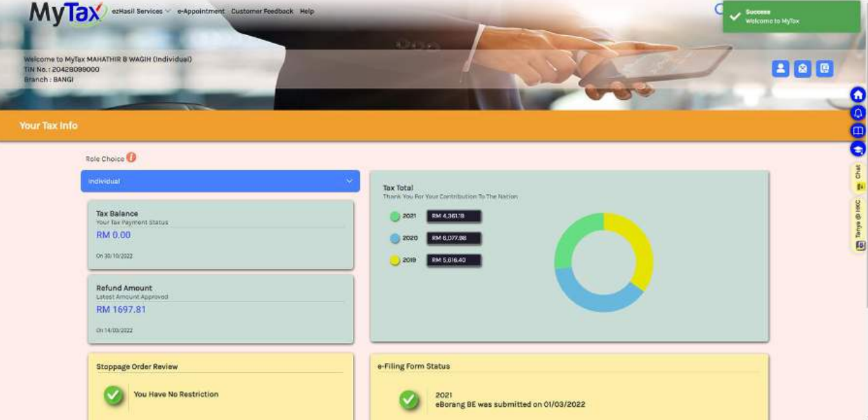Click the Branch : BANGI text

pos(48,80)
